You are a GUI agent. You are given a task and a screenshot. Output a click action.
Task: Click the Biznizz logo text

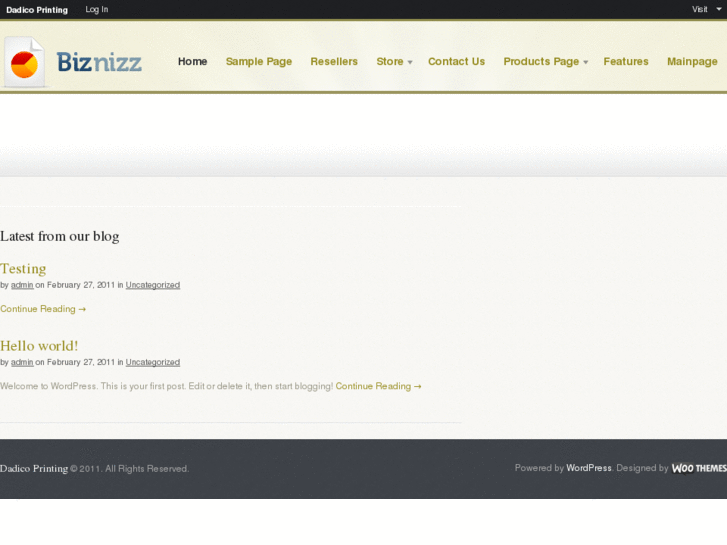(99, 62)
